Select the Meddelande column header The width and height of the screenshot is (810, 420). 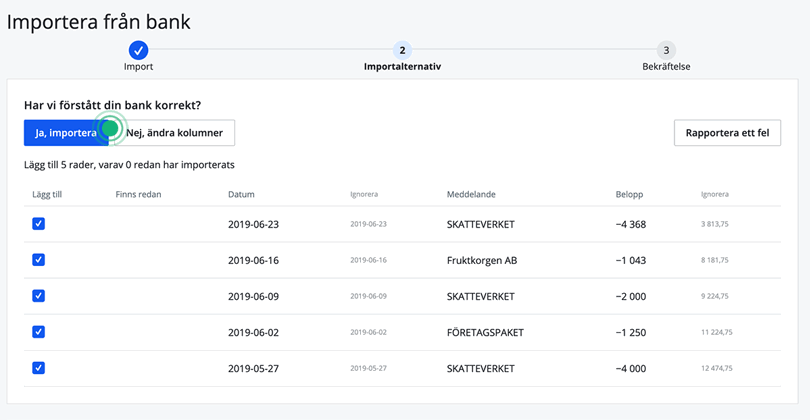coord(471,195)
